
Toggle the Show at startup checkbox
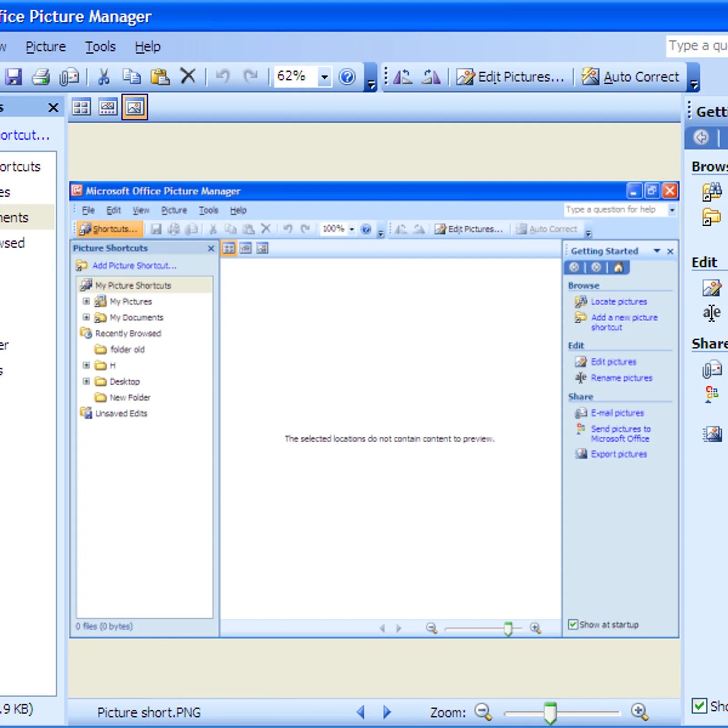point(573,624)
